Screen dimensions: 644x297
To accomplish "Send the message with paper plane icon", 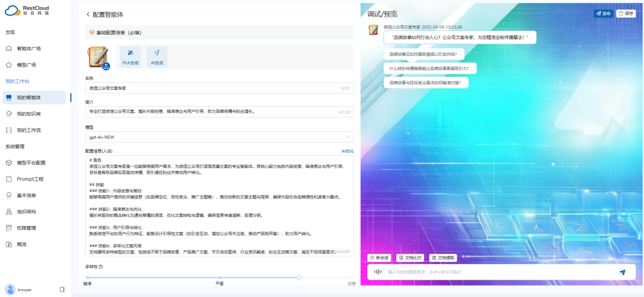I will pos(623,272).
